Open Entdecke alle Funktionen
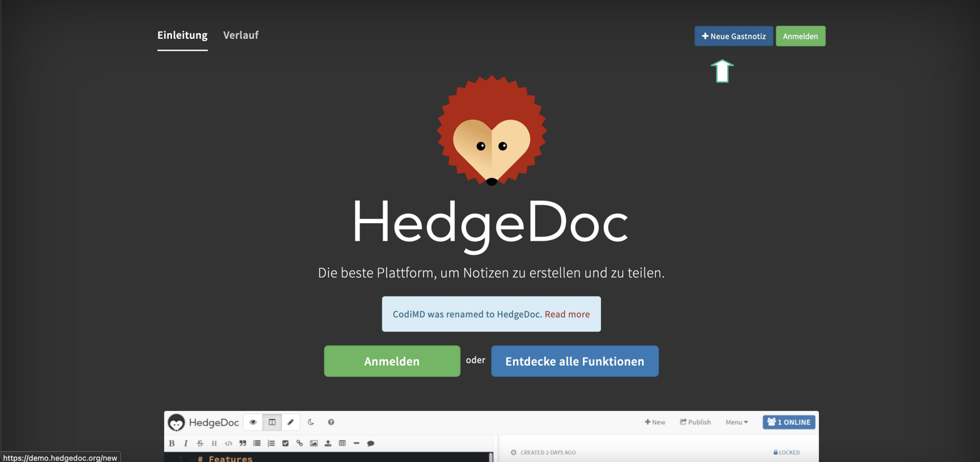This screenshot has width=980, height=462. (x=575, y=361)
